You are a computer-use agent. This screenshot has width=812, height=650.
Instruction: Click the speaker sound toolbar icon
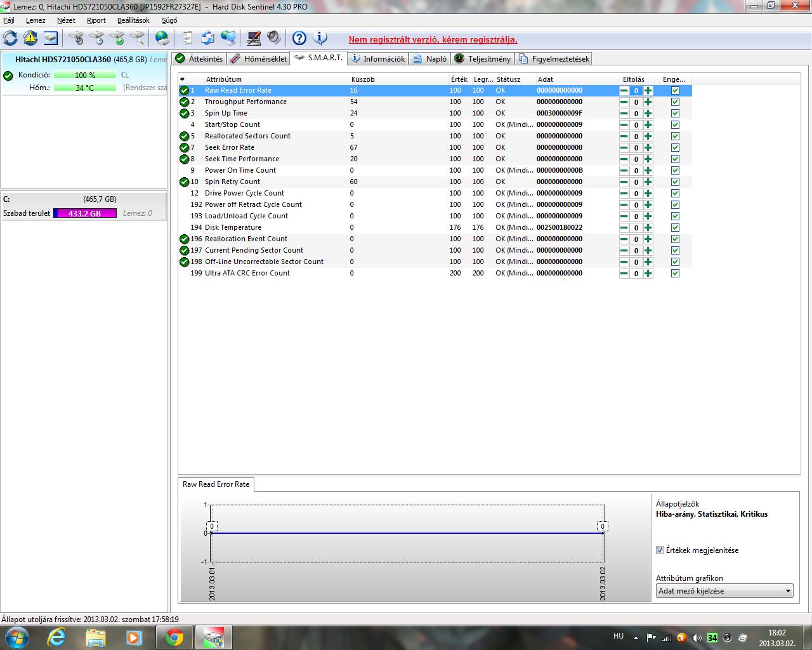point(273,38)
